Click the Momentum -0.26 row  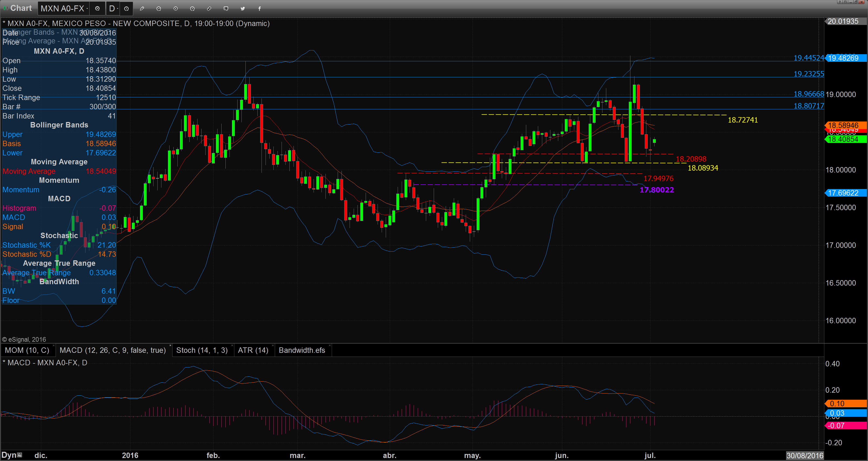(x=59, y=190)
